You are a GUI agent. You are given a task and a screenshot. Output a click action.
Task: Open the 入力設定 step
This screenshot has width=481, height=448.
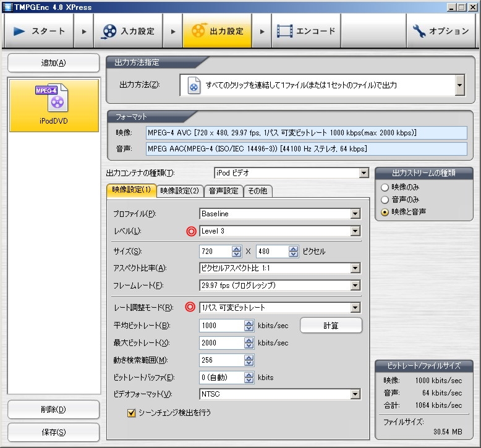[x=128, y=31]
